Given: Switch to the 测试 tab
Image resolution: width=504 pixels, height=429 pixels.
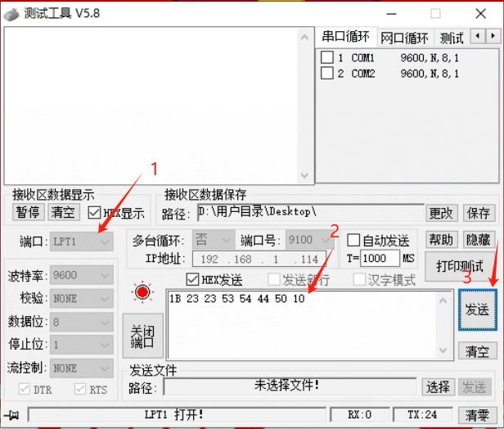Looking at the screenshot, I should click(x=452, y=38).
